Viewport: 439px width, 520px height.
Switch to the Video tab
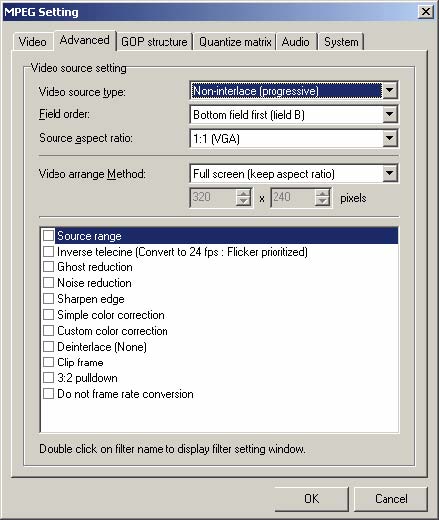(x=33, y=42)
